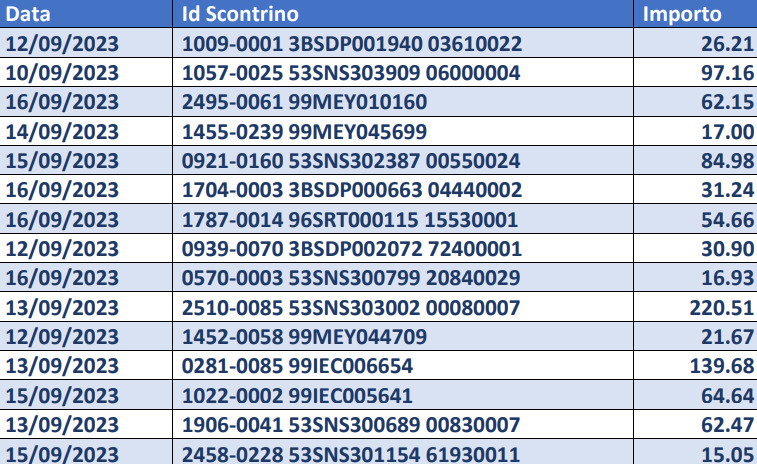Select the amount cell 97.16
Image resolution: width=757 pixels, height=464 pixels.
coord(695,72)
